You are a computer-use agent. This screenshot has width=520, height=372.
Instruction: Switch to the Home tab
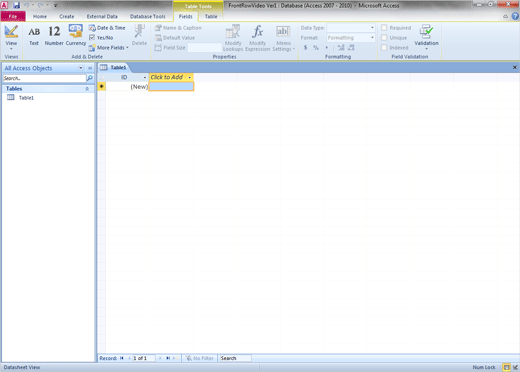(40, 16)
